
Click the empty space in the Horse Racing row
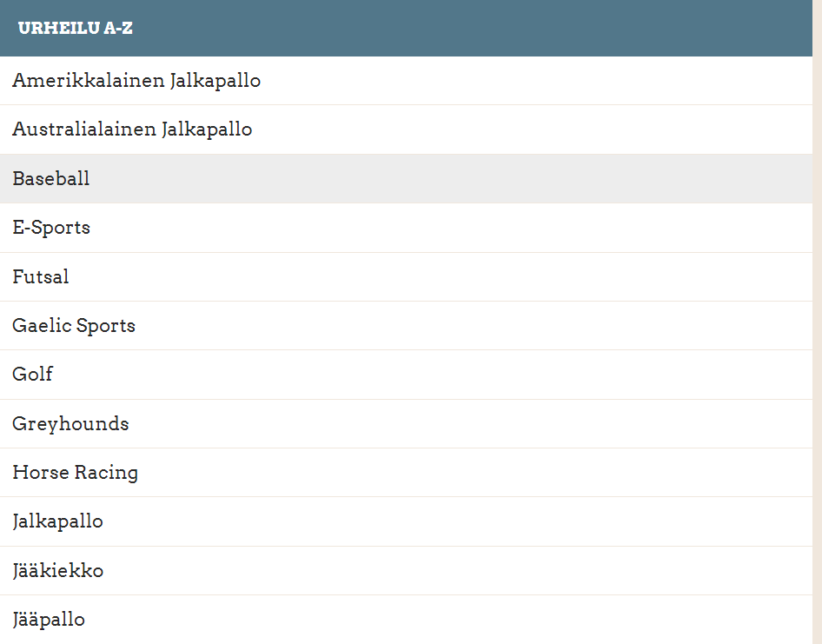[x=474, y=473]
